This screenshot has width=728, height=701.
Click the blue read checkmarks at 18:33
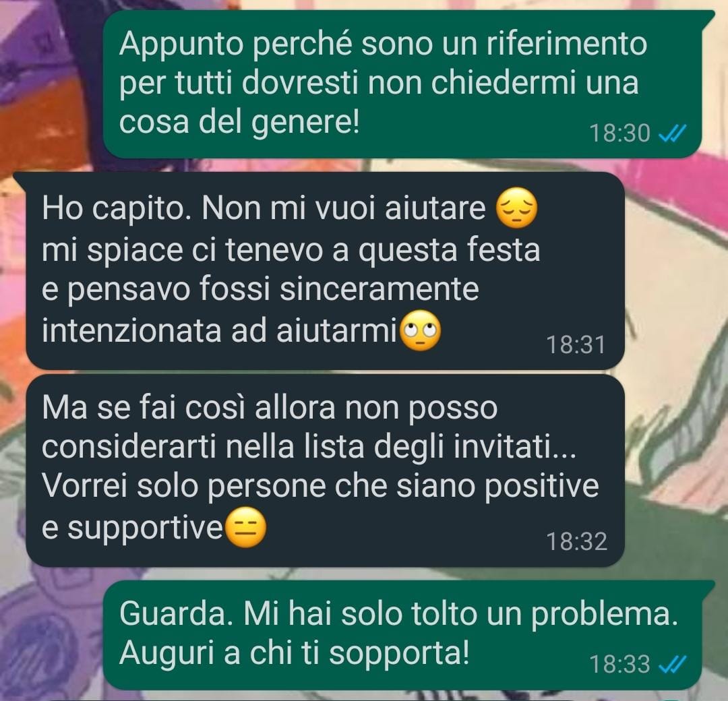673,665
